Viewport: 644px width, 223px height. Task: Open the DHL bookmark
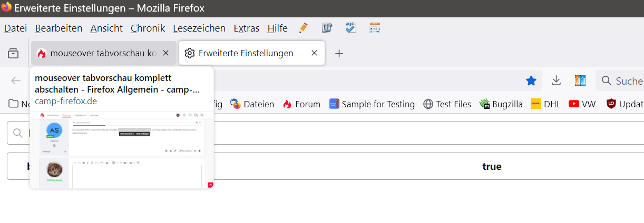coord(546,104)
